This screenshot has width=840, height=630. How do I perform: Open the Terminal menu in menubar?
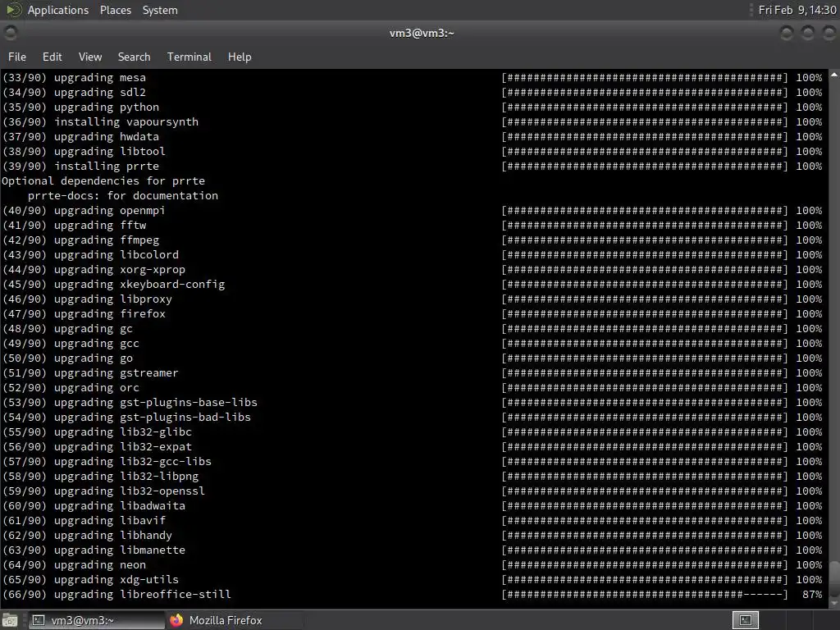point(189,57)
